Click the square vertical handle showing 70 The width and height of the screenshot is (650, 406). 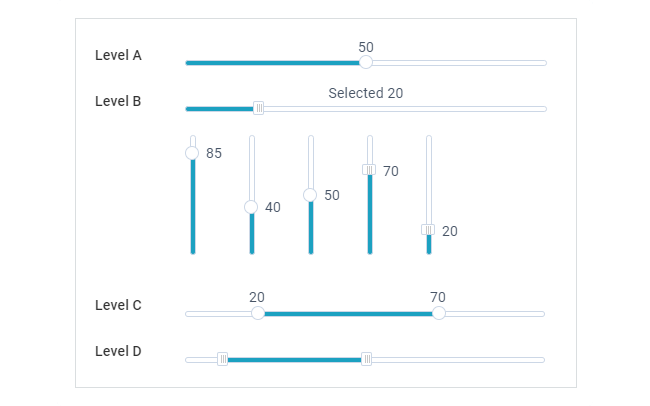click(369, 170)
